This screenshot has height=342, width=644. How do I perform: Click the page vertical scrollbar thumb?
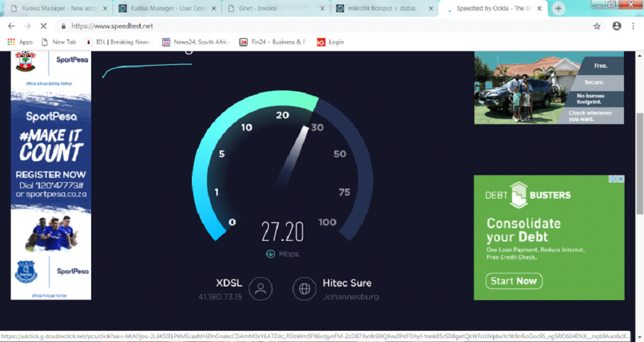click(640, 163)
